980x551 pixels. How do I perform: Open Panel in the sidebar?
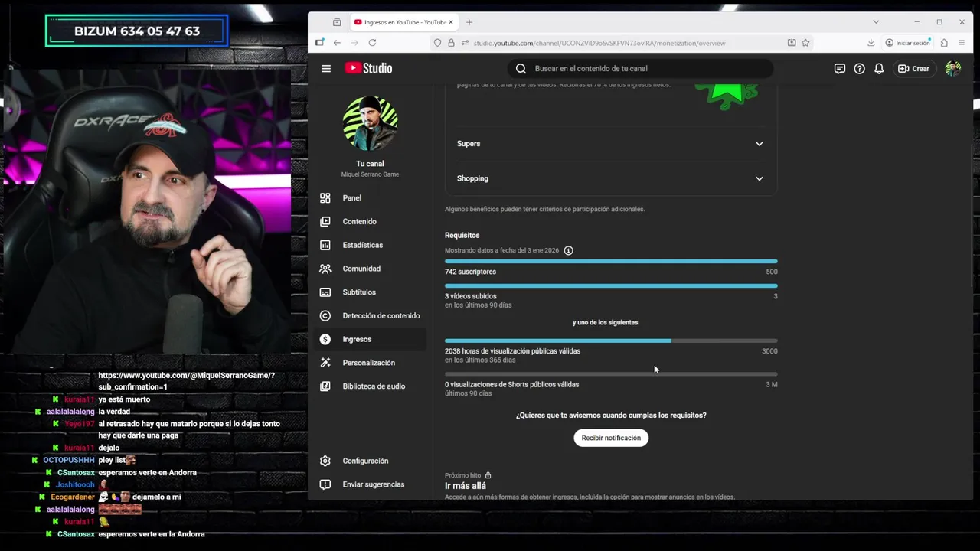(x=370, y=197)
